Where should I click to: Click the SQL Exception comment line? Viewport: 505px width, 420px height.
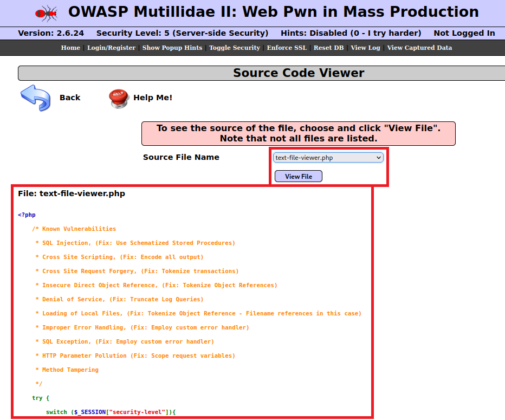click(x=125, y=342)
